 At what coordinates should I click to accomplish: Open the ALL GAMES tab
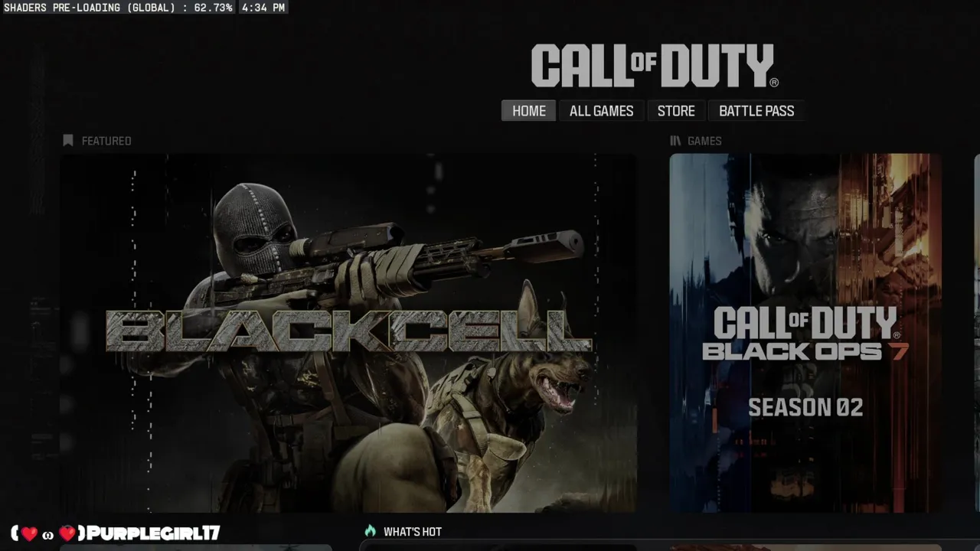pos(601,111)
